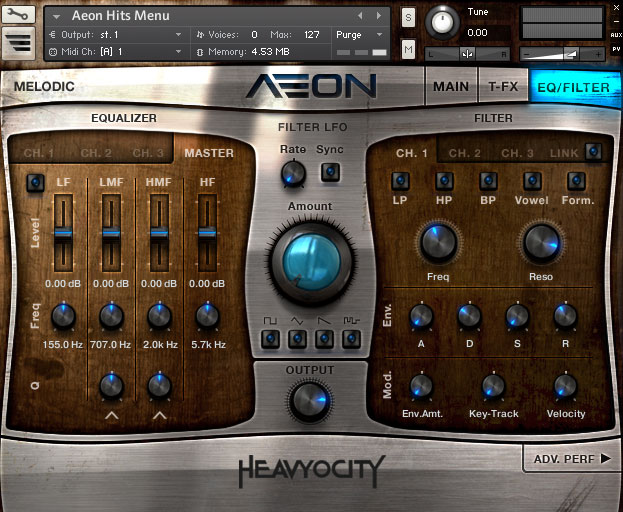Open the ADV. PERF page

(x=571, y=459)
